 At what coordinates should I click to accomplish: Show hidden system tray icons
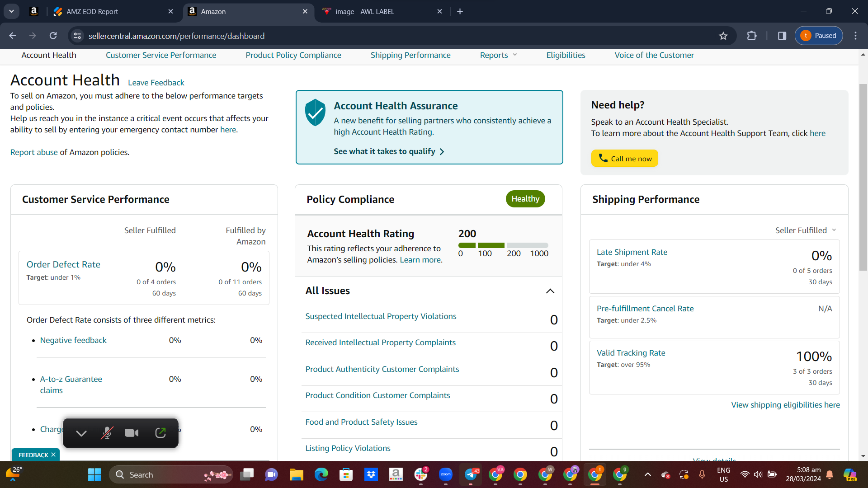(x=647, y=474)
